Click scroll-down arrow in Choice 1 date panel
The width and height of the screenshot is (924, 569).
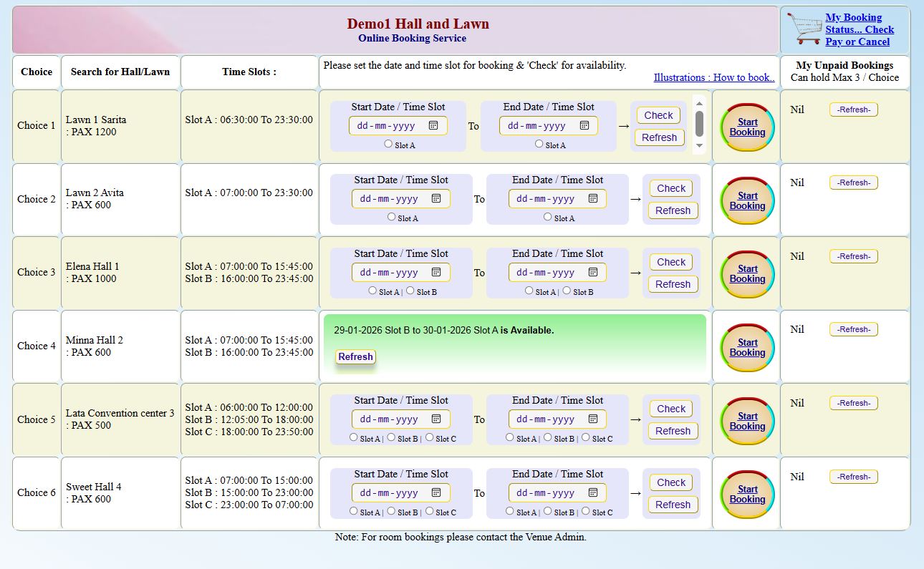699,146
